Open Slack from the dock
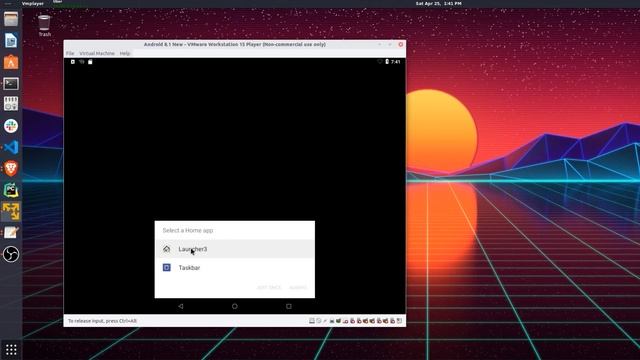The height and width of the screenshot is (360, 640). [11, 126]
